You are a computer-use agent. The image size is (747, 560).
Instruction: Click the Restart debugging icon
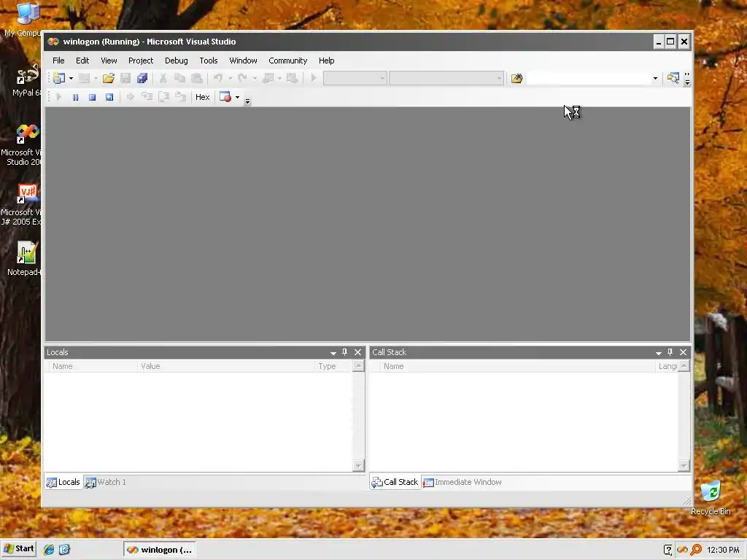coord(109,97)
